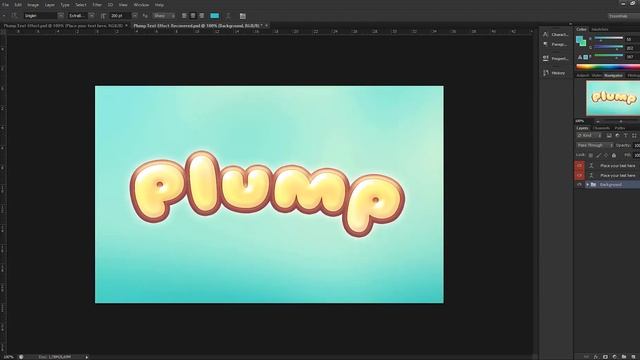Click the red (R) color slider
Viewport: 640px width, 360px height.
(x=609, y=39)
